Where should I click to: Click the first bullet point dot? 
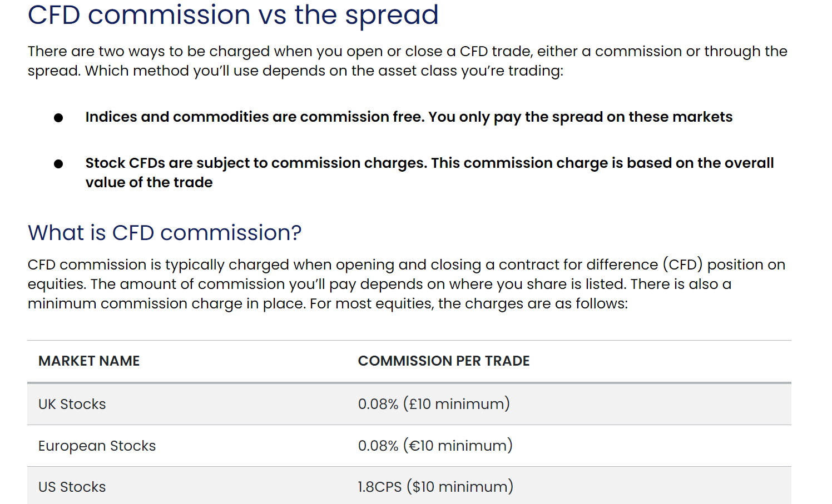pos(58,118)
